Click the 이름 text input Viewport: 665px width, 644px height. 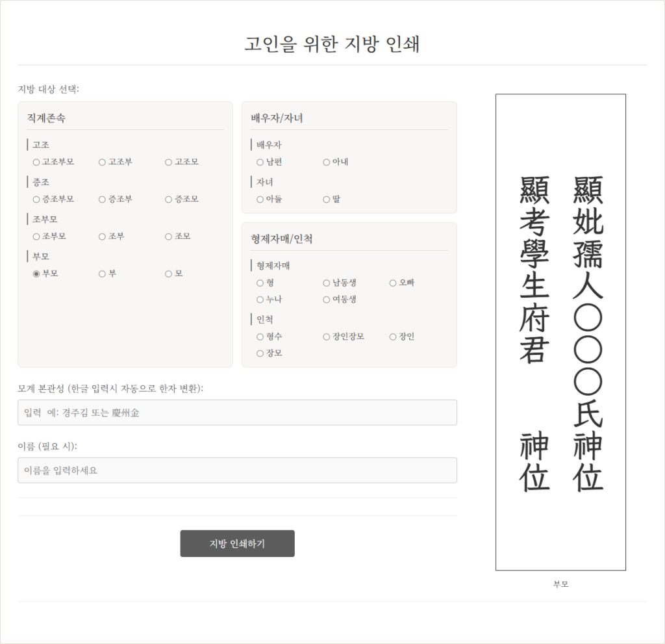pyautogui.click(x=237, y=470)
